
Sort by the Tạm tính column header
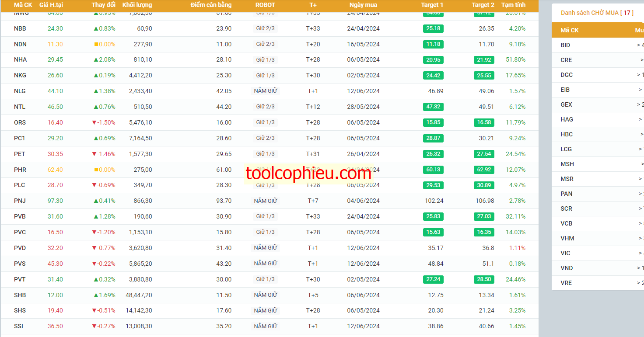pos(513,5)
